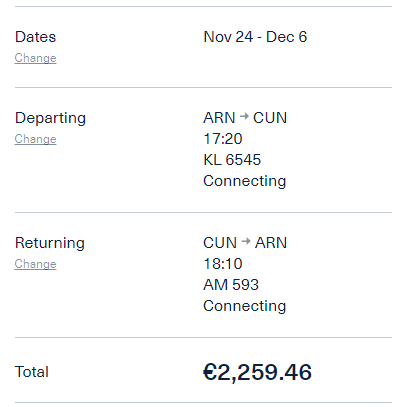Click flight number AM 593
This screenshot has height=407, width=405.
tap(231, 285)
